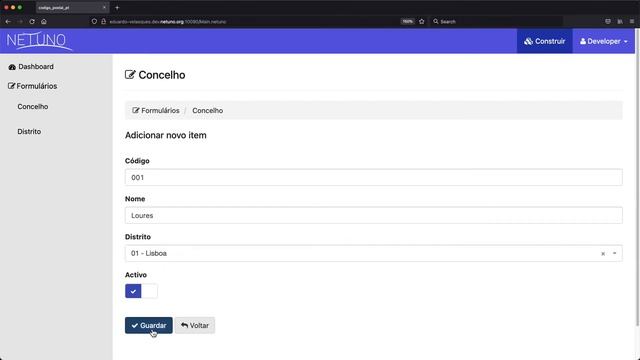The width and height of the screenshot is (640, 360).
Task: Click the Código input field
Action: tap(373, 178)
